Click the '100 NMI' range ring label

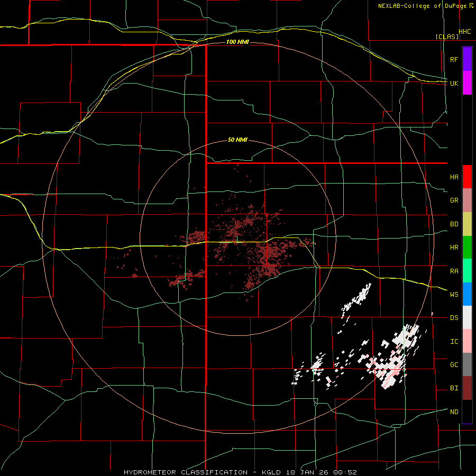pyautogui.click(x=237, y=42)
